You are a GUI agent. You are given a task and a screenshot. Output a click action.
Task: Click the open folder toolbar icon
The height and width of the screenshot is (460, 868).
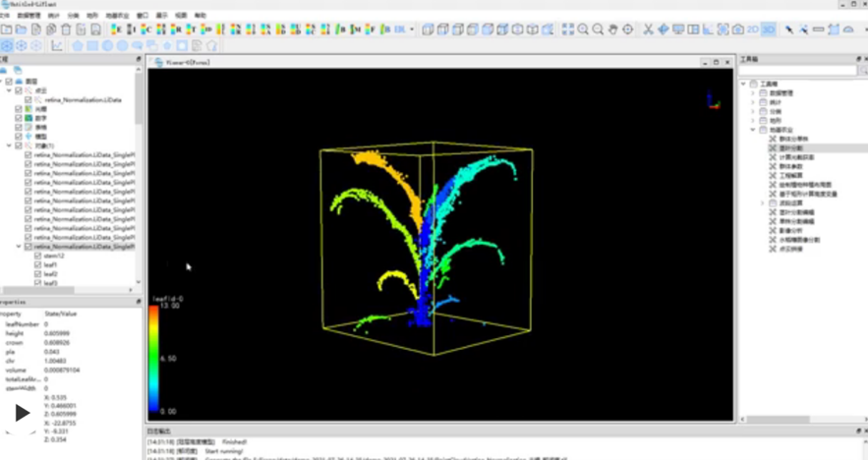21,29
